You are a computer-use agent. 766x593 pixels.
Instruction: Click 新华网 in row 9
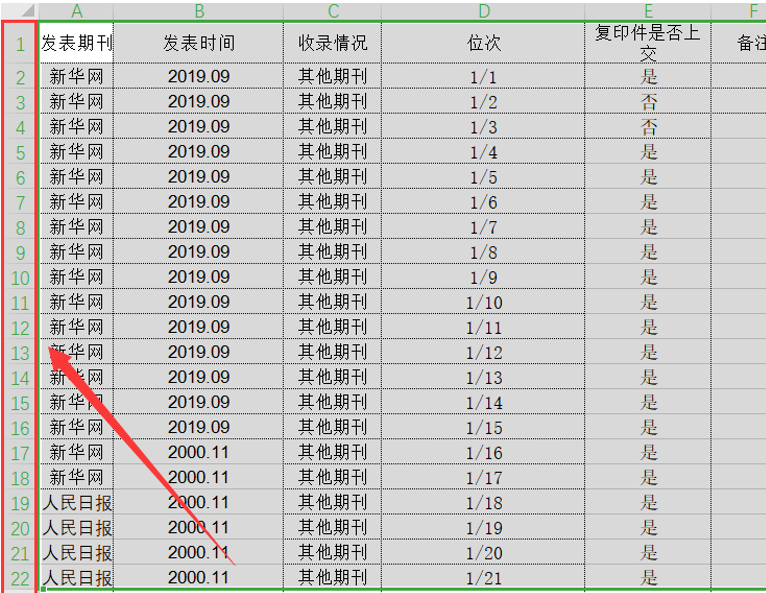point(76,252)
